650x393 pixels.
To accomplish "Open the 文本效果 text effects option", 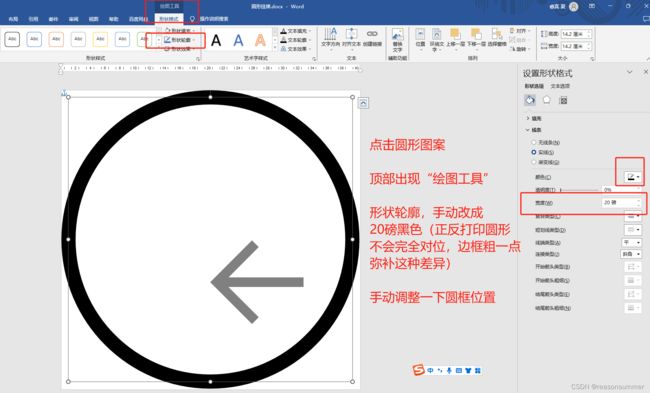I will coord(295,49).
